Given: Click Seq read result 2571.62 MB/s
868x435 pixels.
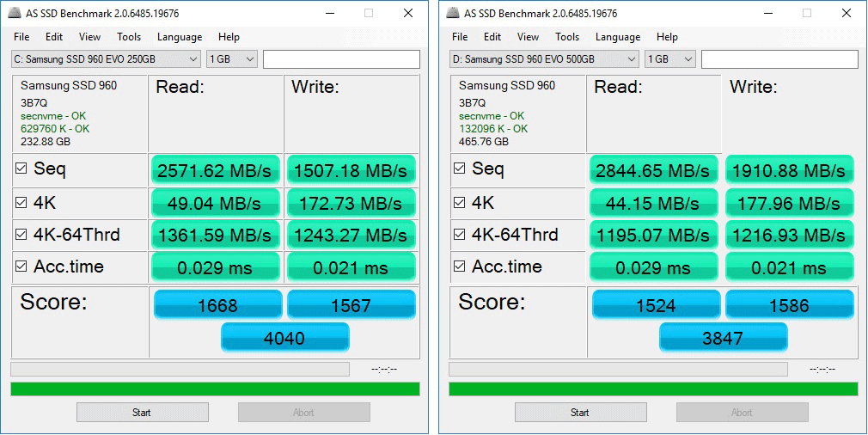Looking at the screenshot, I should pos(215,170).
